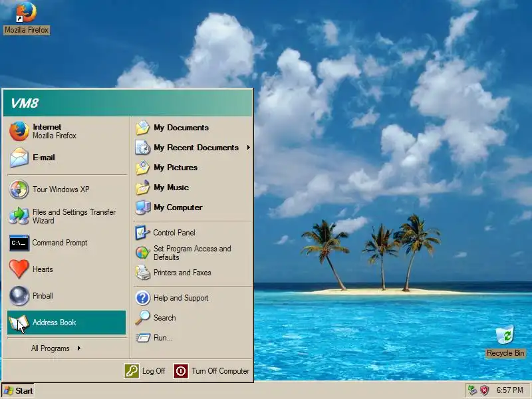Click the envelope icon for E-mail
Viewport: 532px width, 399px height.
pos(19,158)
